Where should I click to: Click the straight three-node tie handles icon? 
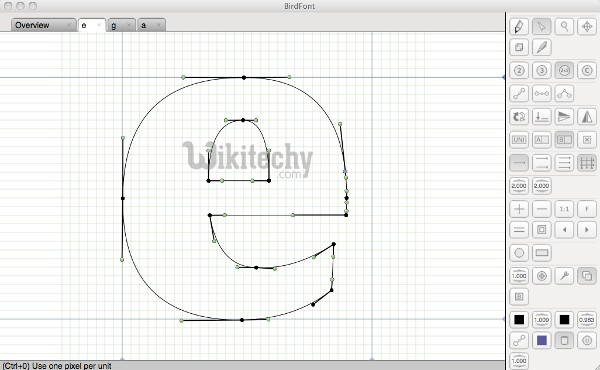coord(541,94)
